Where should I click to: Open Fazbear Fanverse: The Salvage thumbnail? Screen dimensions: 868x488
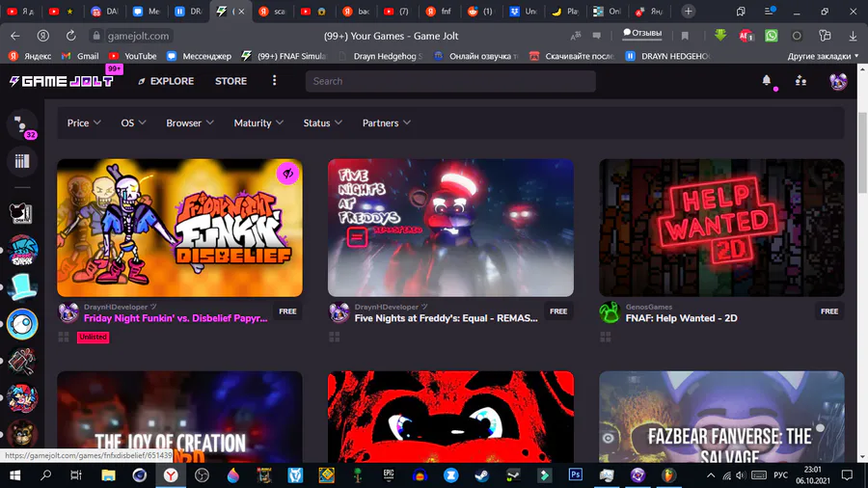click(721, 417)
